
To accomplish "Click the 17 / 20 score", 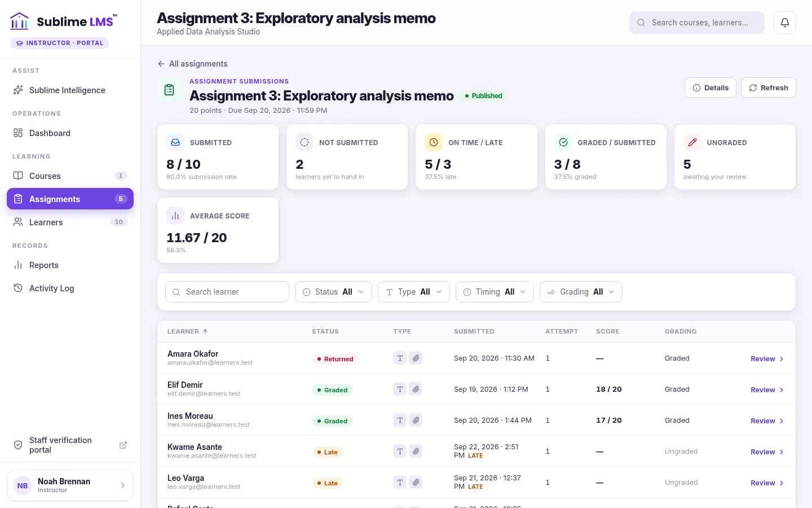I will point(609,421).
